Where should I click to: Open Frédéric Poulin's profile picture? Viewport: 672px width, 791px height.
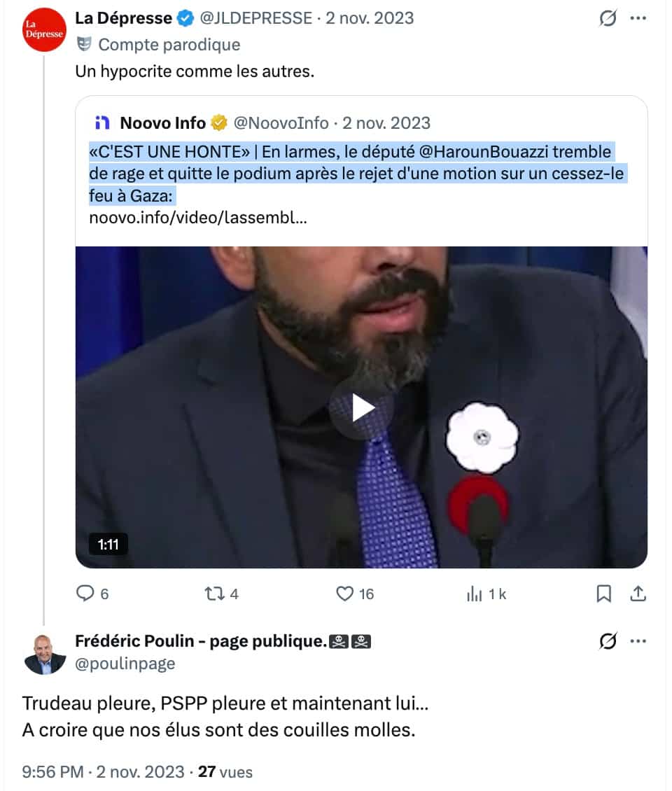[x=44, y=654]
